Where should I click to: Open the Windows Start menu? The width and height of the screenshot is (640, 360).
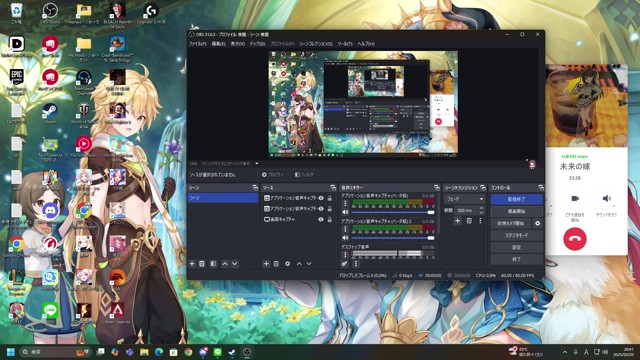pos(11,352)
